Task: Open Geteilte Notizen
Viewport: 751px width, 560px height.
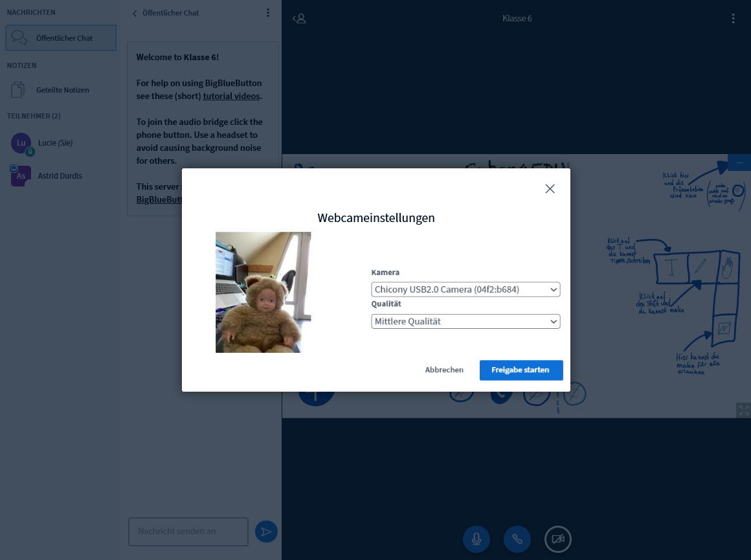Action: [61, 89]
